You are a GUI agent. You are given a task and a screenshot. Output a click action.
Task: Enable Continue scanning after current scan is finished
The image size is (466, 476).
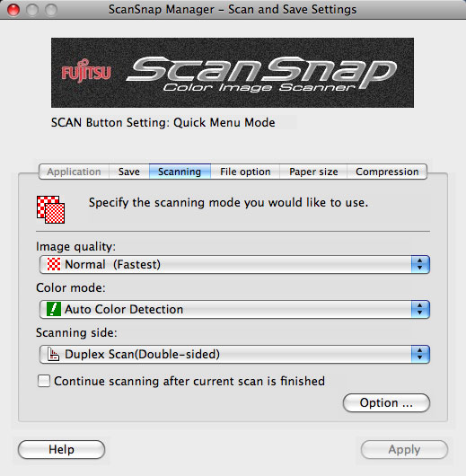click(44, 381)
